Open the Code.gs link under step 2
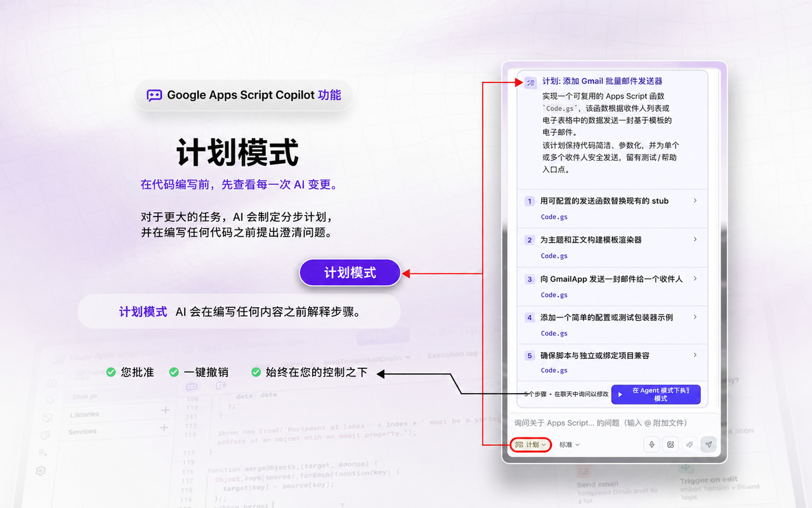The image size is (812, 508). click(x=554, y=257)
